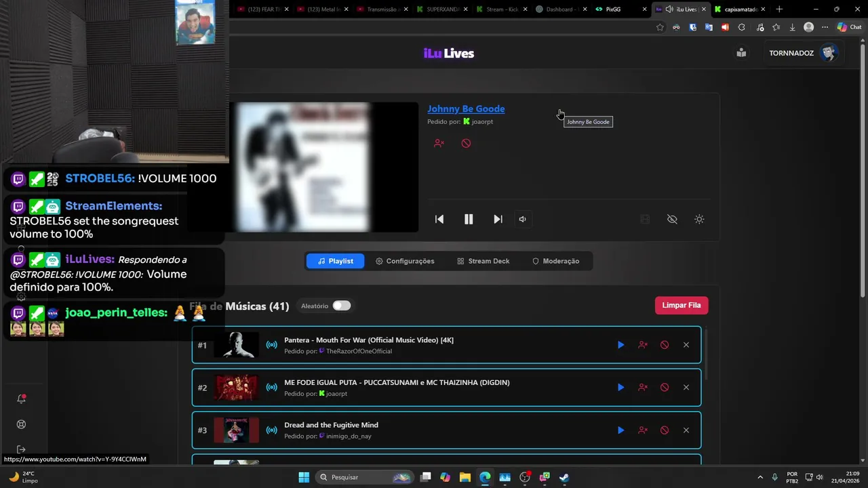
Task: Remove Pantera - Mouth For War from queue
Action: click(x=686, y=345)
